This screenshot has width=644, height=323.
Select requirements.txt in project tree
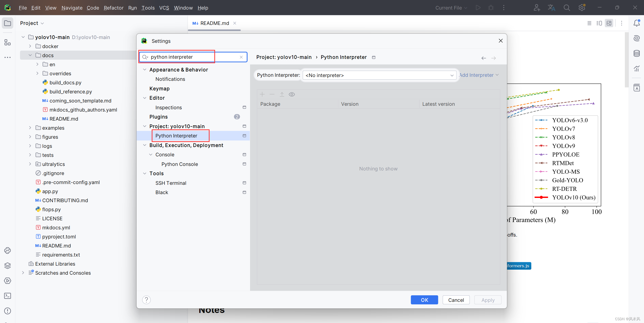click(61, 255)
